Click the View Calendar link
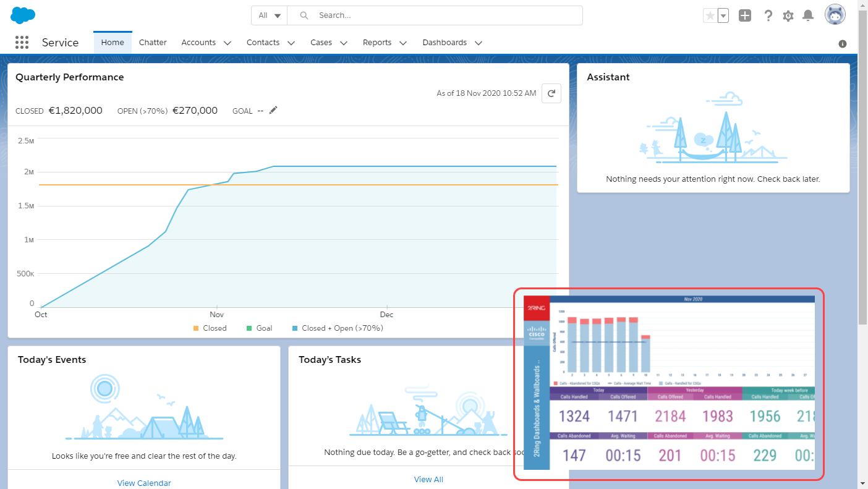Image resolution: width=868 pixels, height=489 pixels. click(x=144, y=483)
